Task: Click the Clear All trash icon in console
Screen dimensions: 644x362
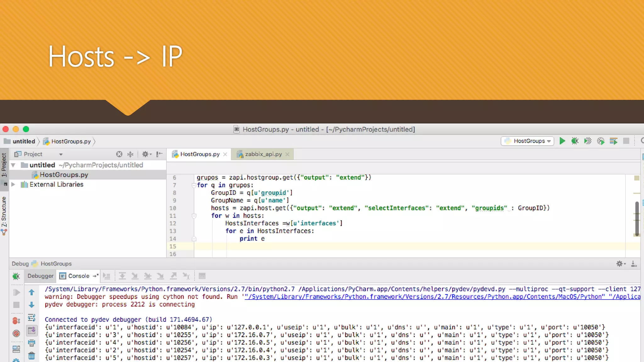Action: coord(32,356)
